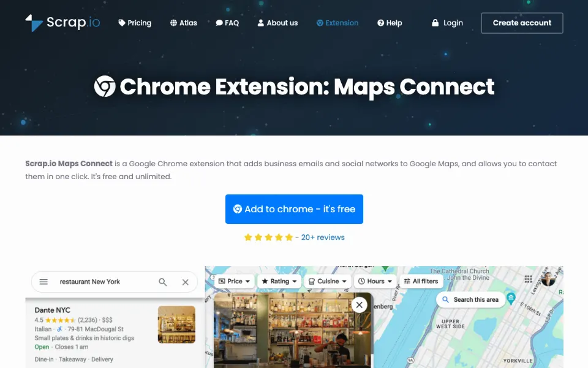Open the Dante NYC listing title
This screenshot has height=368, width=588.
click(x=52, y=310)
